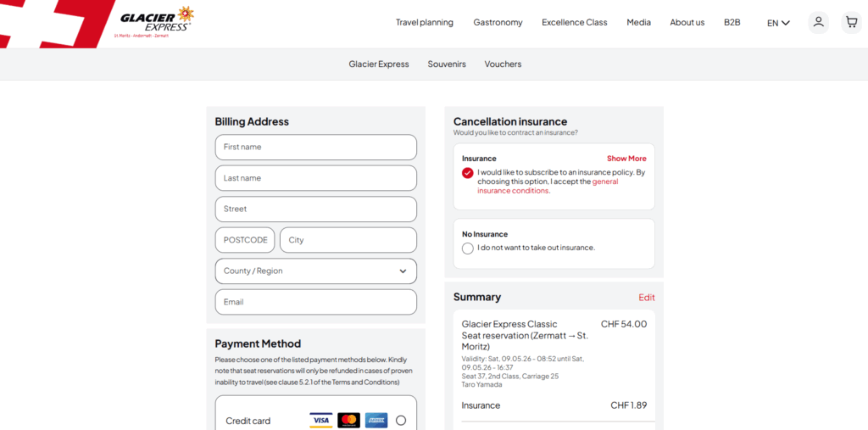Open the EN language selector
The image size is (868, 430).
(x=778, y=23)
